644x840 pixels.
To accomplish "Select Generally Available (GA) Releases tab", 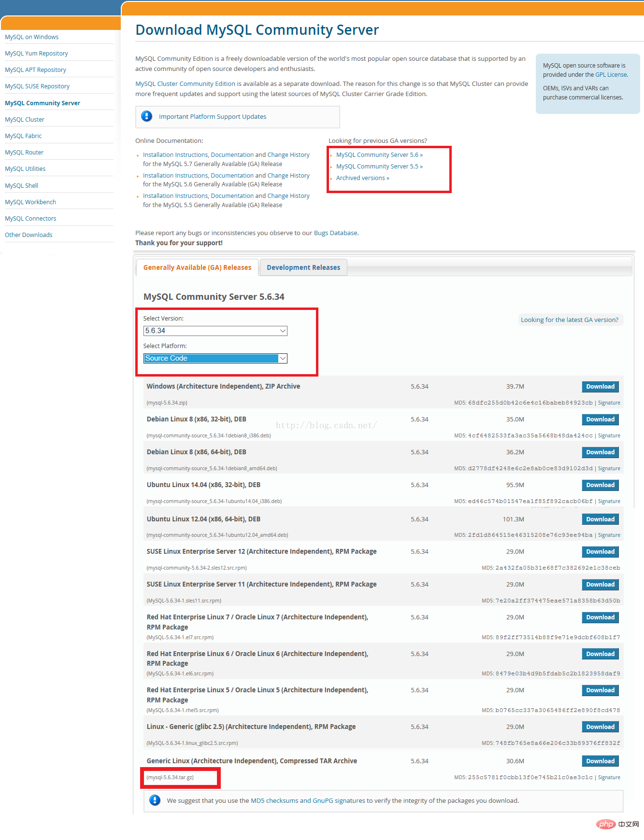I will click(197, 267).
